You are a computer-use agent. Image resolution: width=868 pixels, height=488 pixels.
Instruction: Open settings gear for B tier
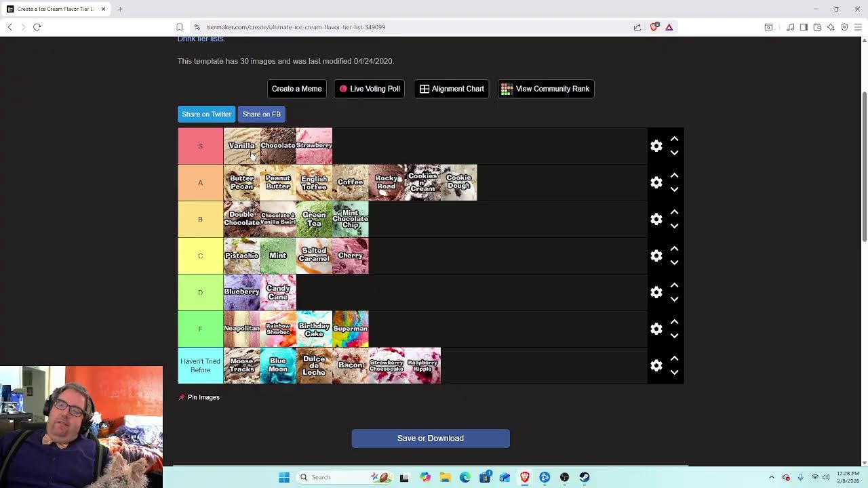656,219
